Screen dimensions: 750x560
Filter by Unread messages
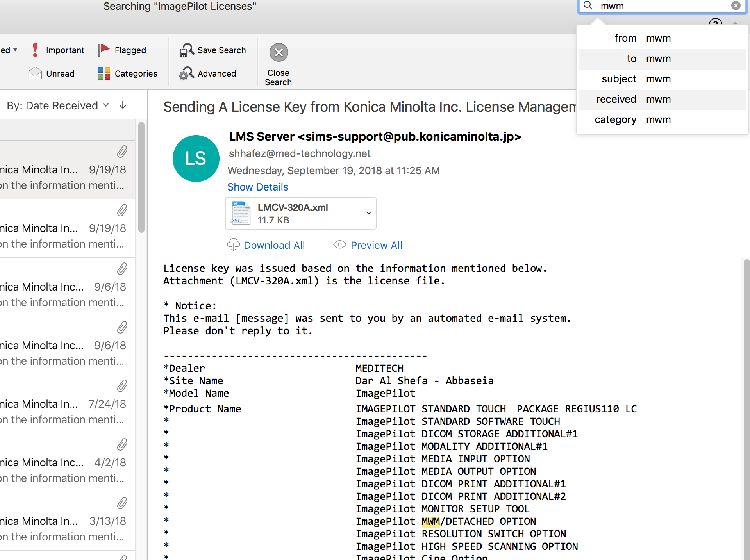(x=51, y=73)
